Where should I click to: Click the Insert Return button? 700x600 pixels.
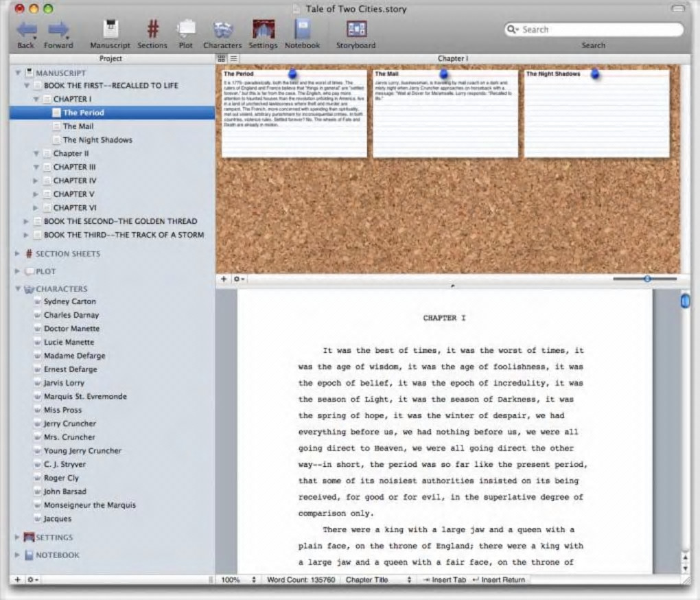[x=499, y=580]
